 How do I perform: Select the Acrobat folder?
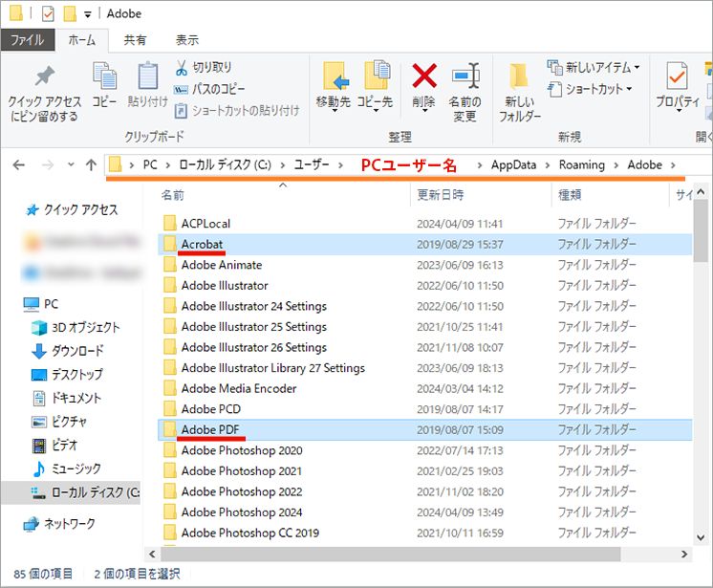[x=424, y=244]
